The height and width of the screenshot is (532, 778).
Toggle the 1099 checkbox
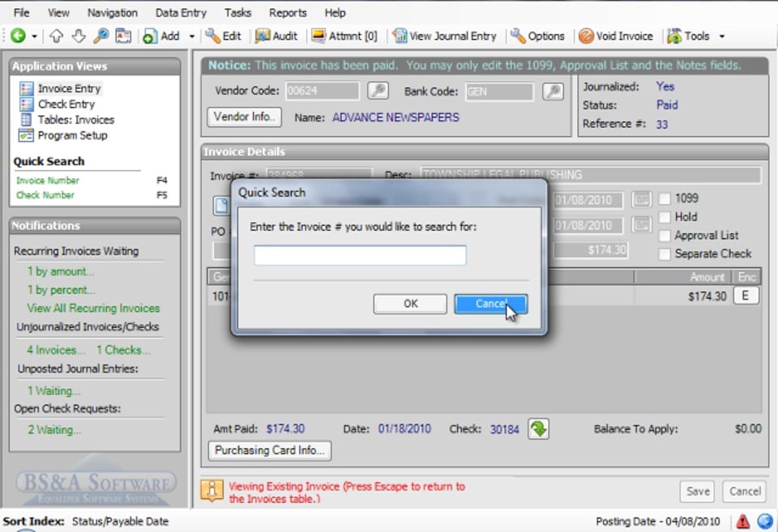[665, 199]
